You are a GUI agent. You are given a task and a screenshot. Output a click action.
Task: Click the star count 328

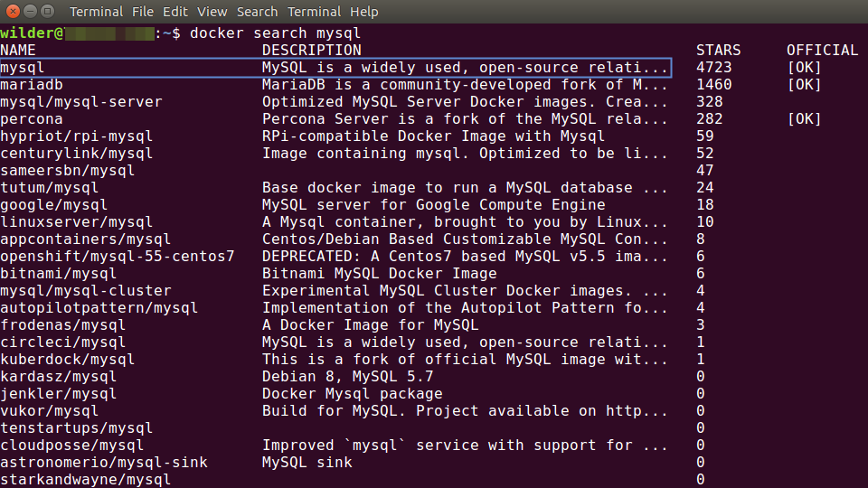tap(709, 102)
